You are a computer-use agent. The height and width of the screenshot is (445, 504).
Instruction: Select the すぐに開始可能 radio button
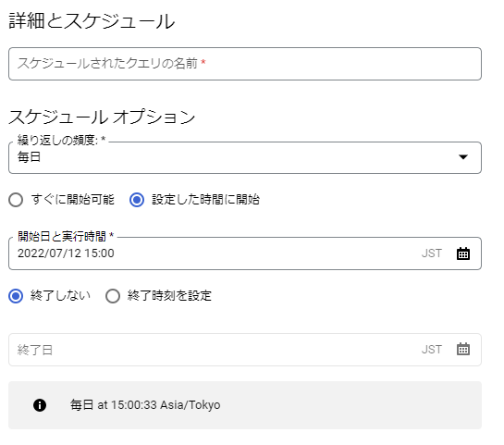16,200
